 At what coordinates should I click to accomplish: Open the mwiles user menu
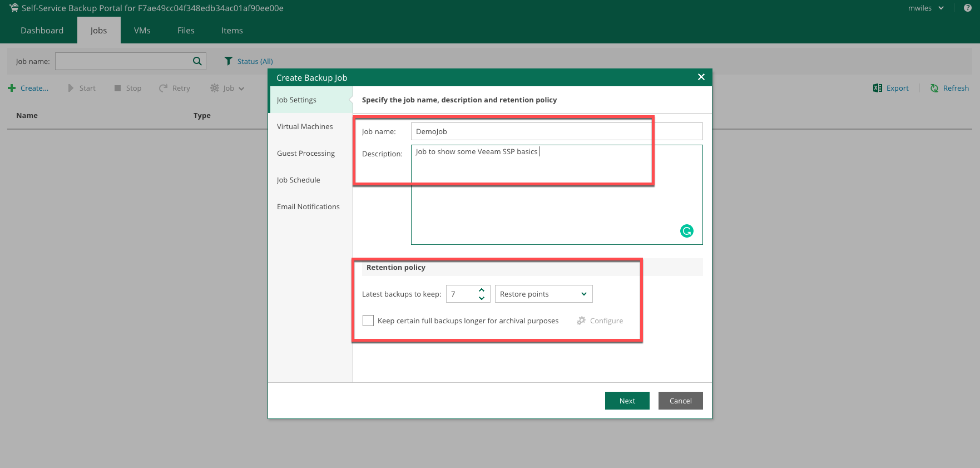tap(925, 8)
